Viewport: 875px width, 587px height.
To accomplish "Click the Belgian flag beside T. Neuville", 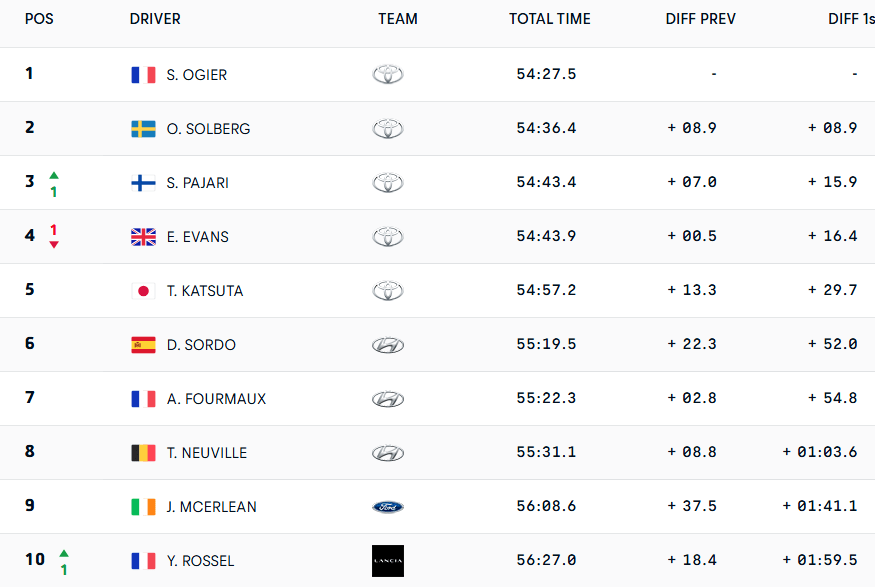I will tap(143, 453).
